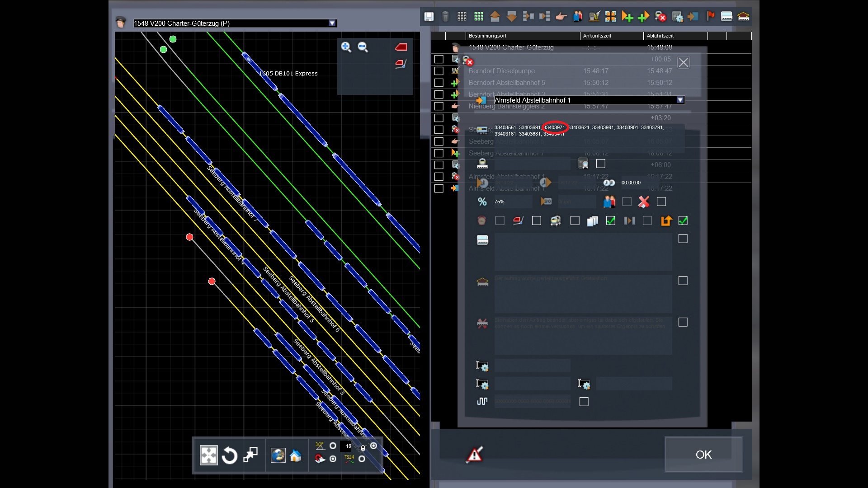This screenshot has width=868, height=488.
Task: Open the 1548 V200 Charter-Güterzug driver dropdown
Action: pos(332,23)
